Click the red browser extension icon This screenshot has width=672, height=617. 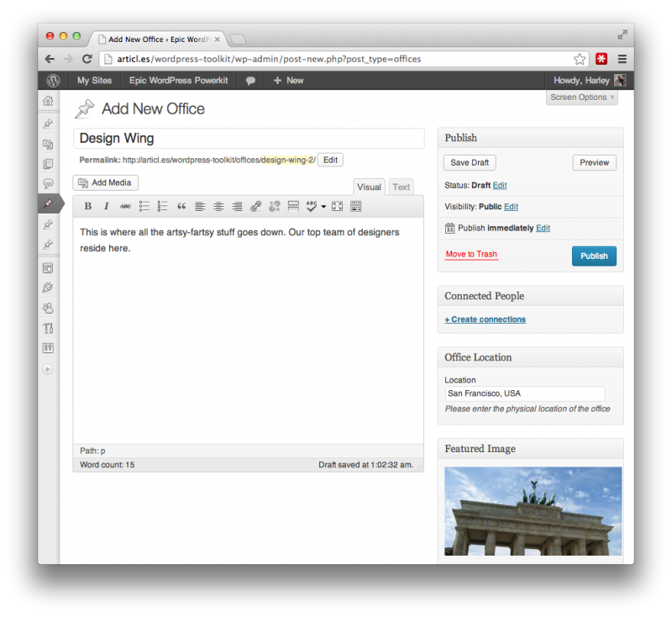pyautogui.click(x=601, y=59)
